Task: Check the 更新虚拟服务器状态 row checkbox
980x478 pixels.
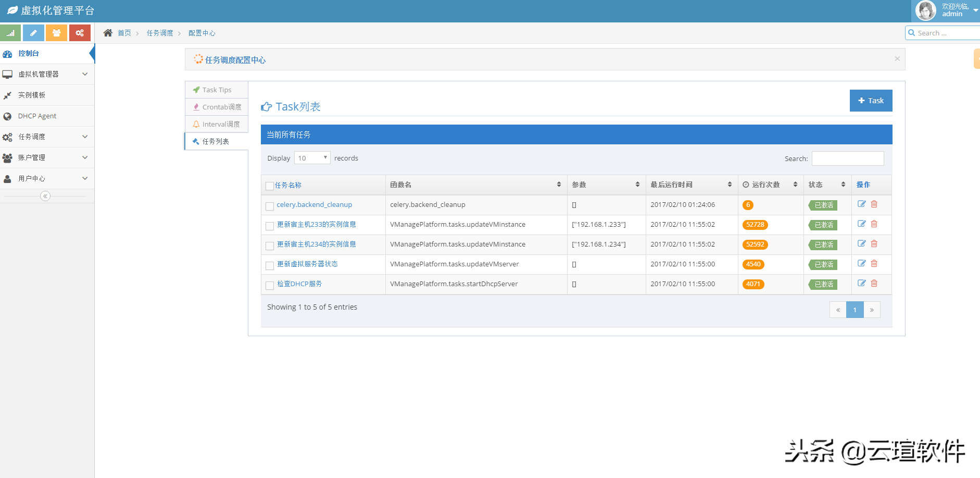Action: point(270,266)
